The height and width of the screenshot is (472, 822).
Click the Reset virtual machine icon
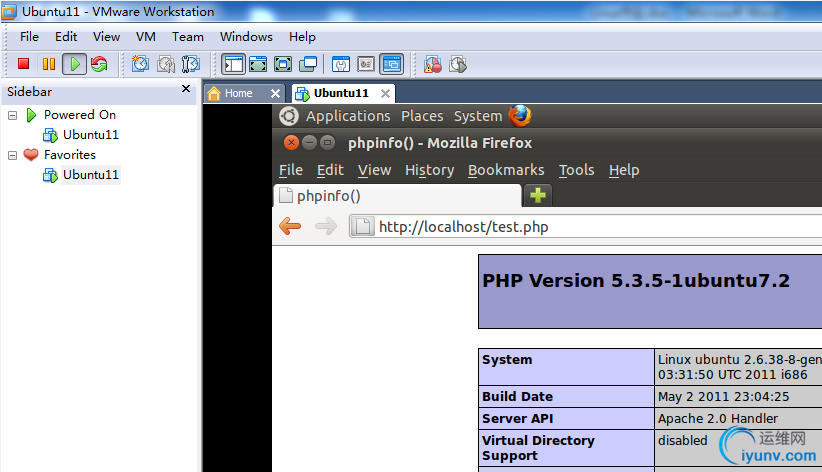(x=99, y=64)
